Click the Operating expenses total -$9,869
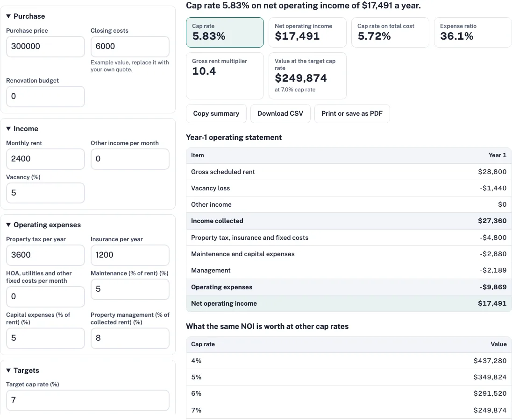Image resolution: width=512 pixels, height=420 pixels. click(493, 287)
